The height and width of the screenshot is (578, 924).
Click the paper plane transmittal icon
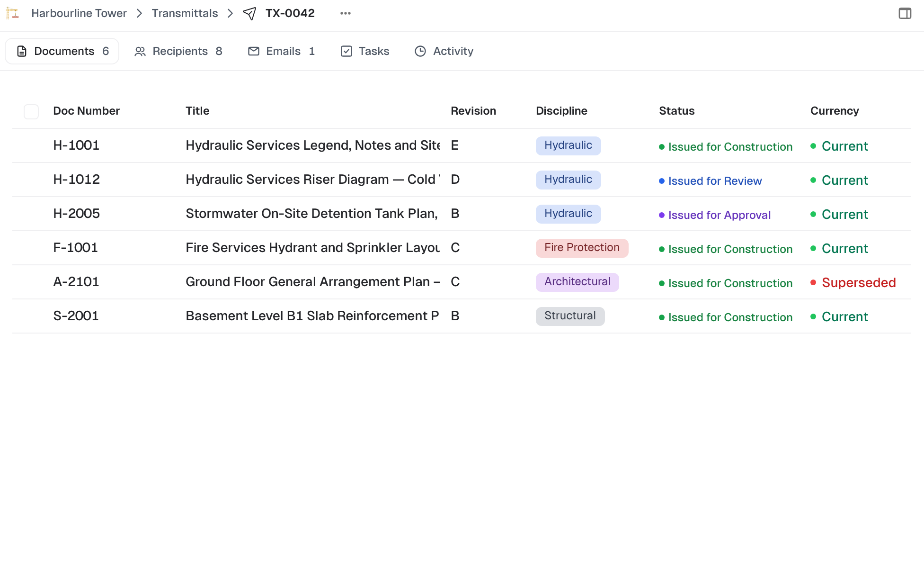[249, 13]
